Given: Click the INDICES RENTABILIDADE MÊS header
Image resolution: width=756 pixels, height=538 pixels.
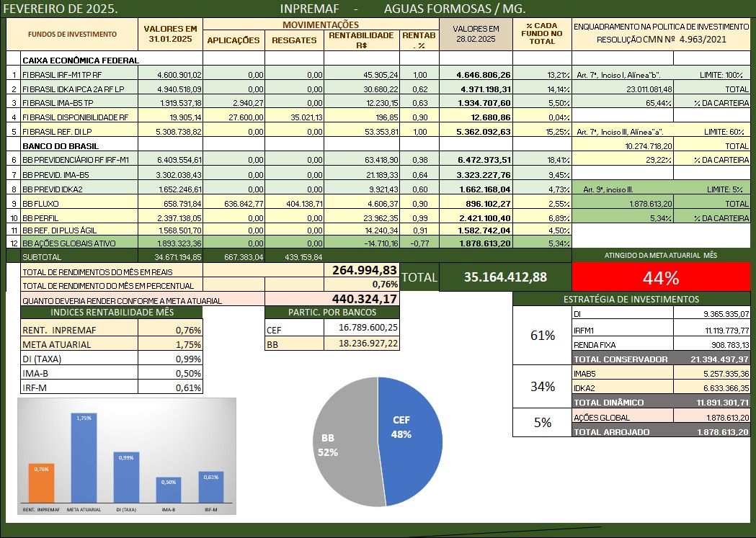Looking at the screenshot, I should (111, 312).
